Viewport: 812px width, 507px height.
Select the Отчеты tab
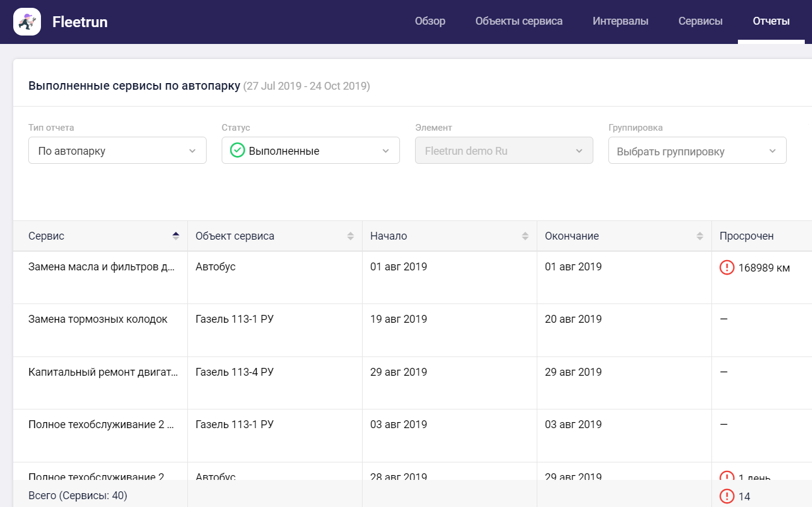click(771, 22)
